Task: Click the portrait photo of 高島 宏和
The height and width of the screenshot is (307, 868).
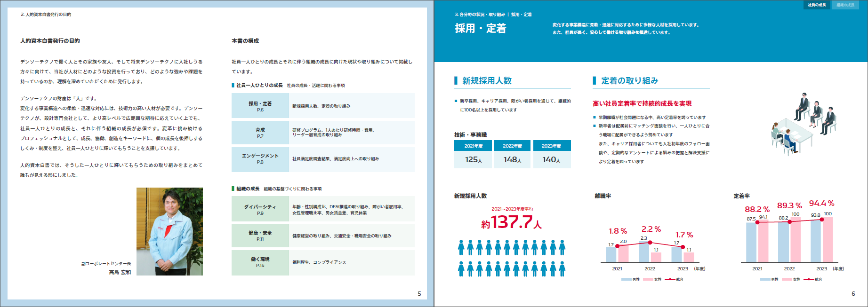Action: coord(169,231)
